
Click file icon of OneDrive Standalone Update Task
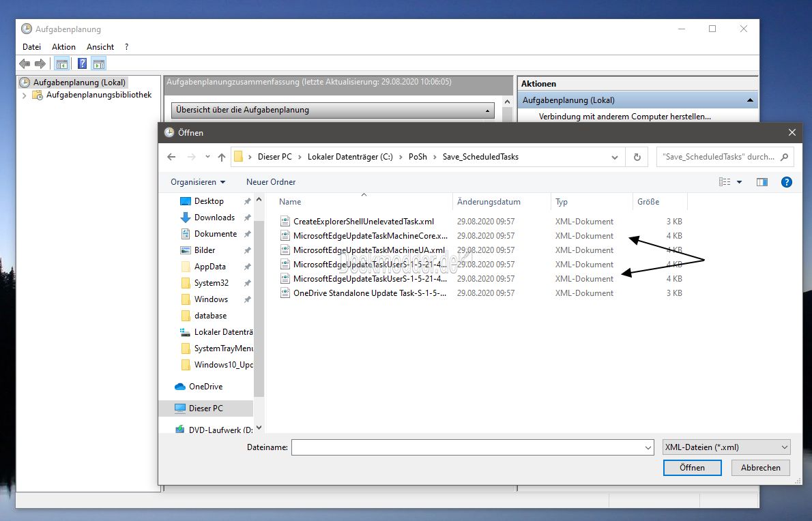(x=285, y=293)
